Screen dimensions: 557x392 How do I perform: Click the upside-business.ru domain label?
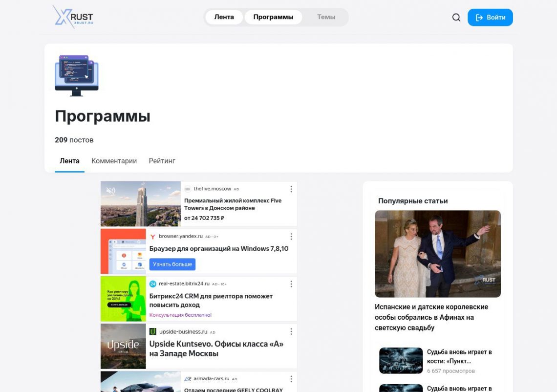(183, 331)
